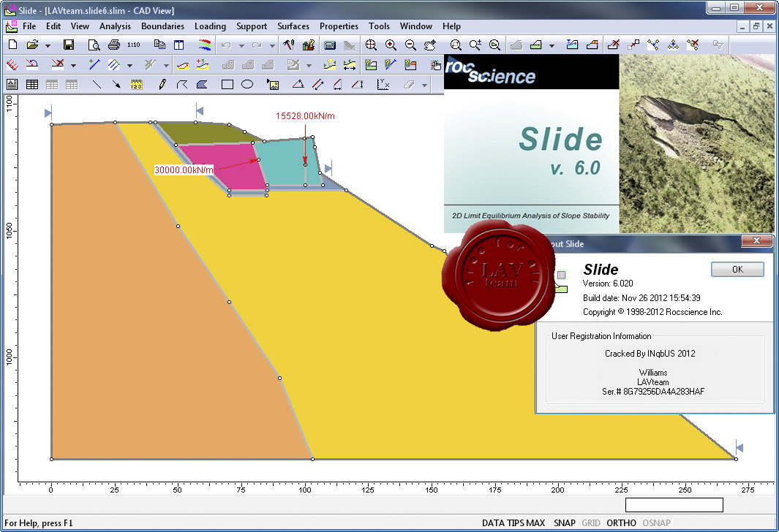Click the Zoom Out magnifier icon

(x=410, y=45)
